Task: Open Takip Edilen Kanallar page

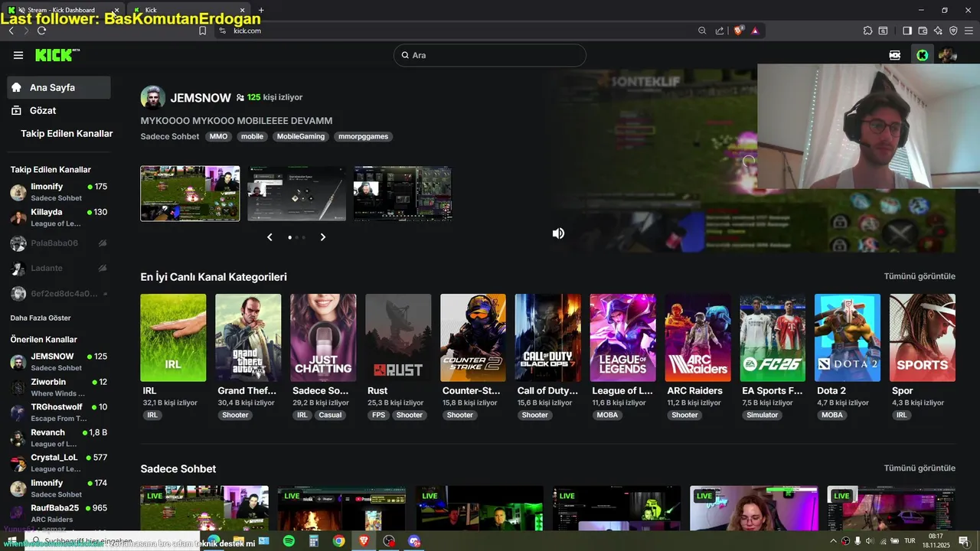Action: [x=67, y=133]
